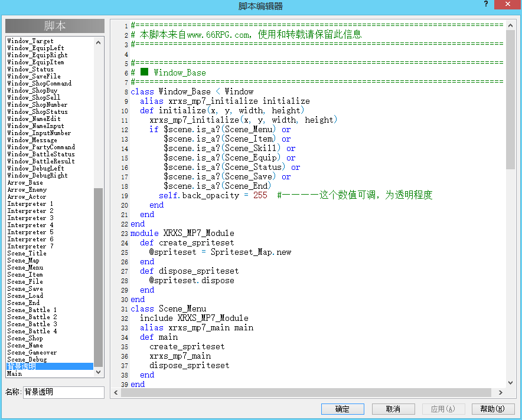Screen dimensions: 522x420
Task: Select the Window_BattleStatus script
Action: coord(41,155)
